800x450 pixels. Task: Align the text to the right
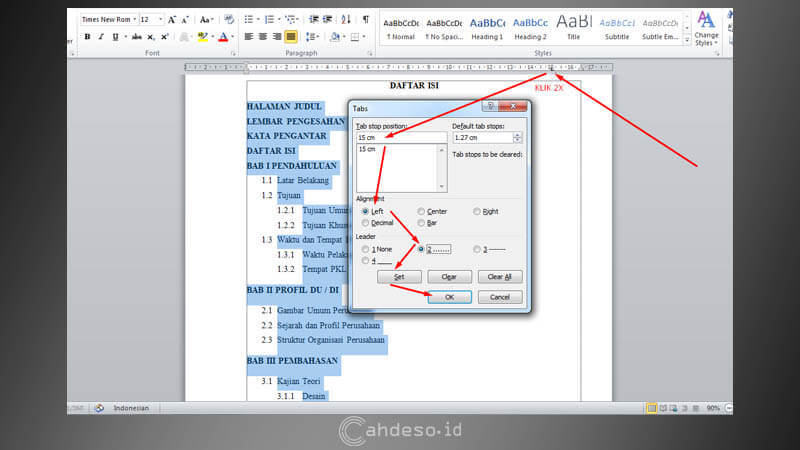pyautogui.click(x=277, y=37)
